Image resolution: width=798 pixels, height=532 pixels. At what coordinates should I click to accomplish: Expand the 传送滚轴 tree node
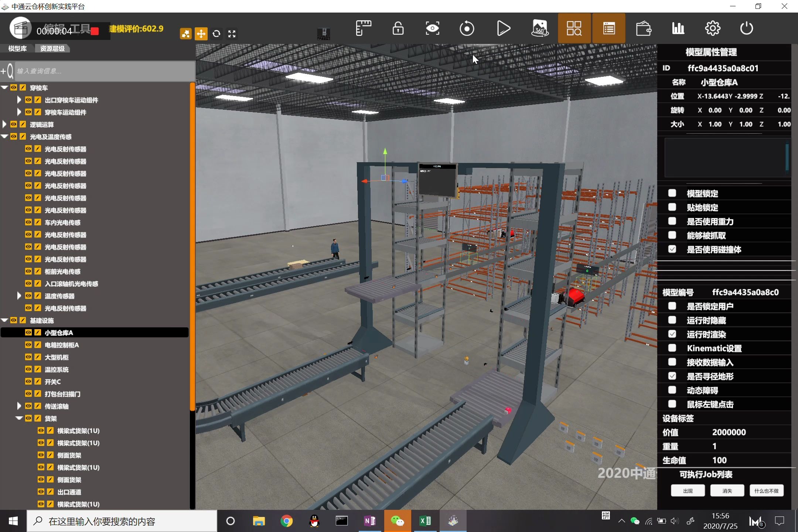click(x=19, y=406)
